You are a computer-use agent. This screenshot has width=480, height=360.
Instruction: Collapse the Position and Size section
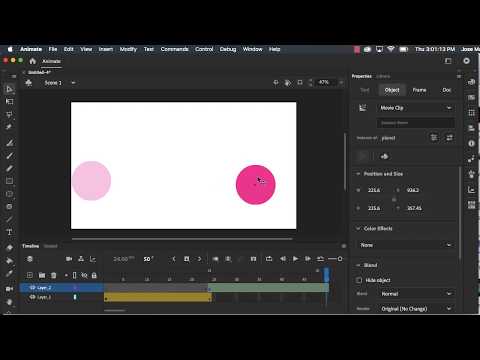coord(358,174)
